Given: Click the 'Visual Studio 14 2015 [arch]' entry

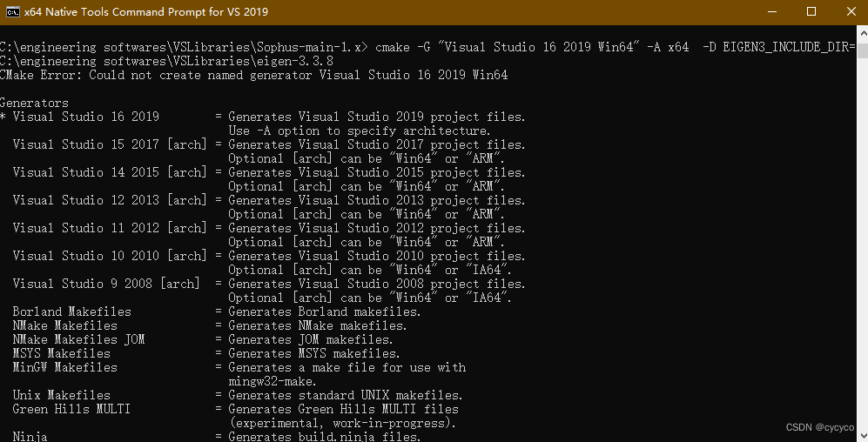Looking at the screenshot, I should pyautogui.click(x=110, y=172).
